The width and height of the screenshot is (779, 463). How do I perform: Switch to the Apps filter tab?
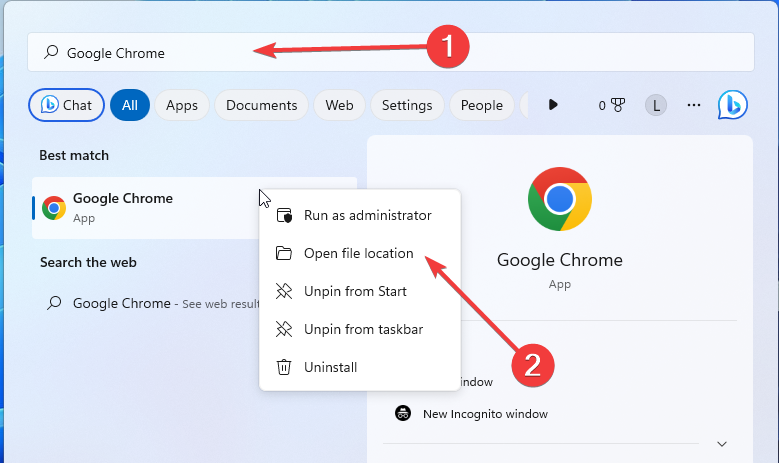[x=182, y=105]
